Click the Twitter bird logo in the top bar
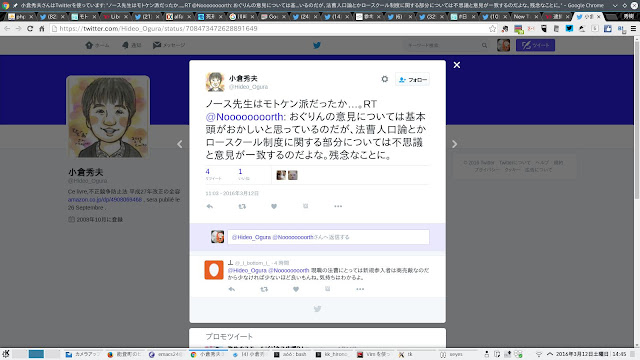The image size is (640, 360). coord(317,45)
